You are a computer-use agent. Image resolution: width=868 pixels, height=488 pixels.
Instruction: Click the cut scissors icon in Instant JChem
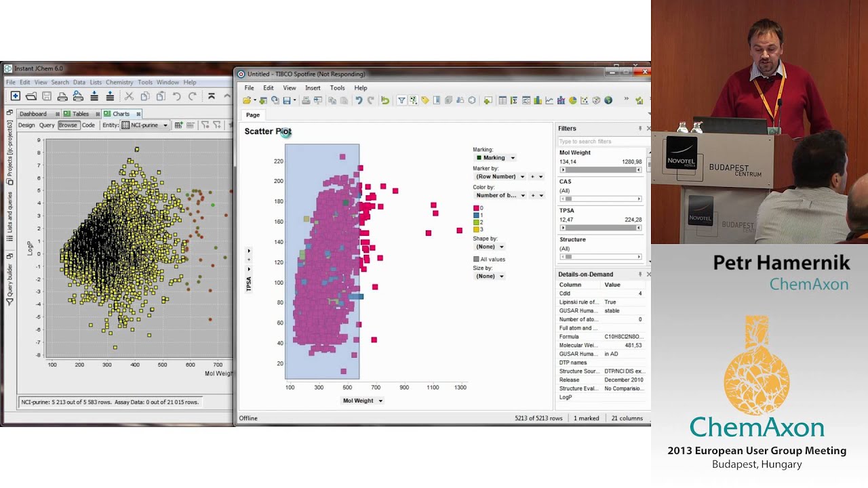129,96
